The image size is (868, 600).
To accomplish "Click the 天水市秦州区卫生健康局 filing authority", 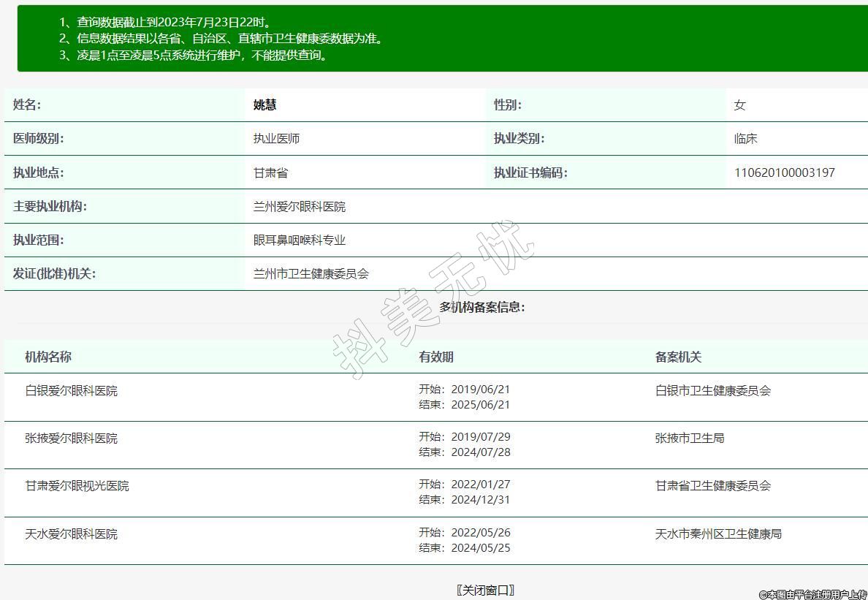I will [718, 534].
